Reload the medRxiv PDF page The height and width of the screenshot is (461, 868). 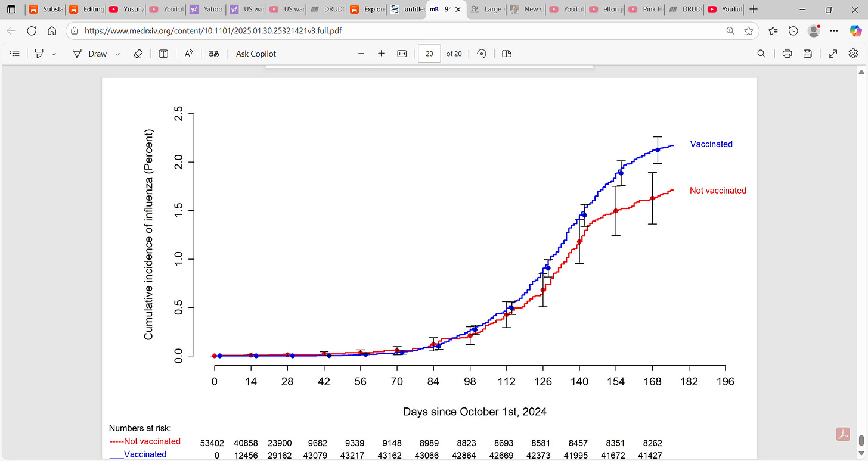pos(32,31)
